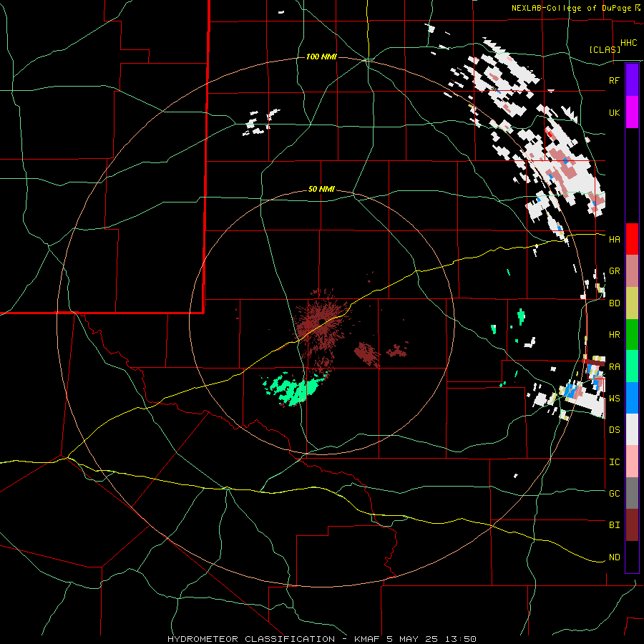
Task: Click the HR green legend swatch
Action: coord(632,335)
